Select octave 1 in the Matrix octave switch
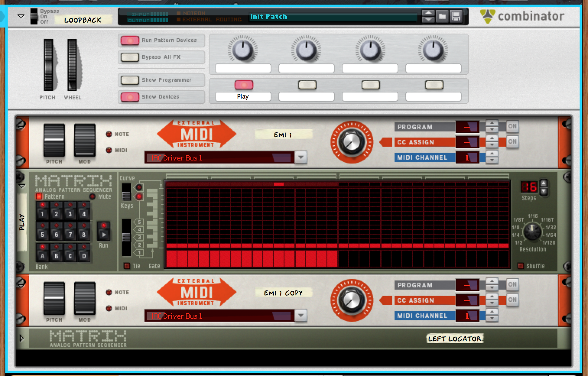 [x=139, y=253]
